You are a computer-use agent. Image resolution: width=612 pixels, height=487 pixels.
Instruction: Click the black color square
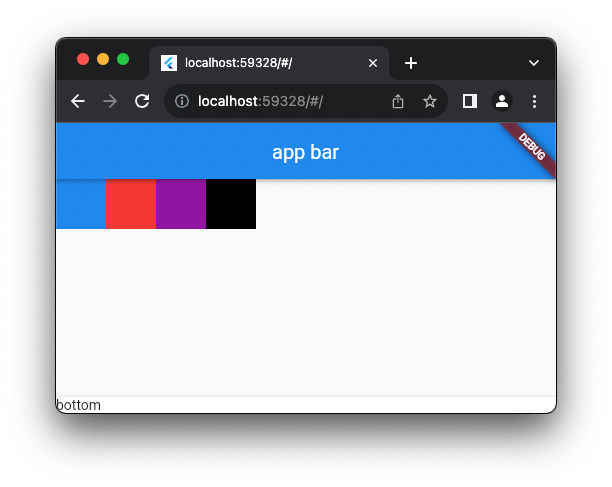coord(231,204)
